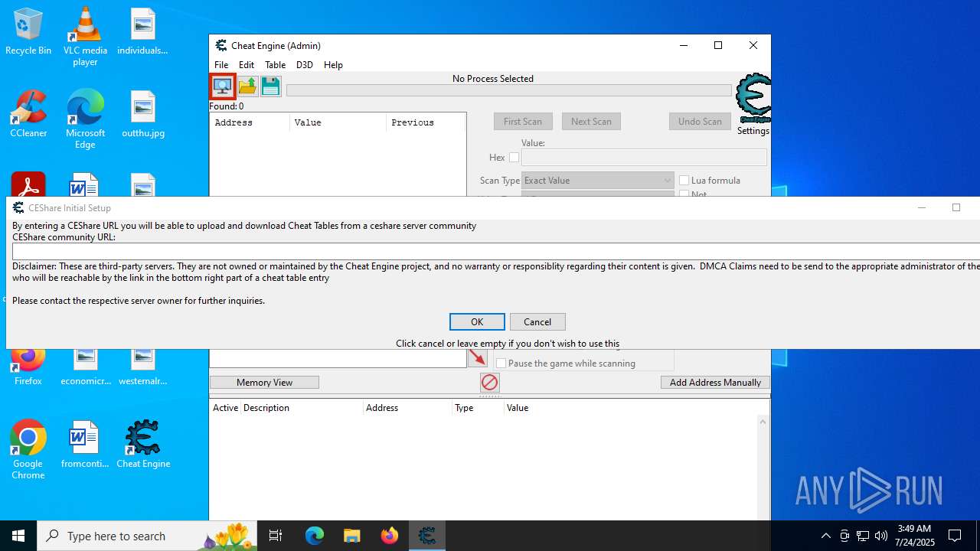Click Add Address Manually
Screen dimensions: 980x551
[715, 383]
